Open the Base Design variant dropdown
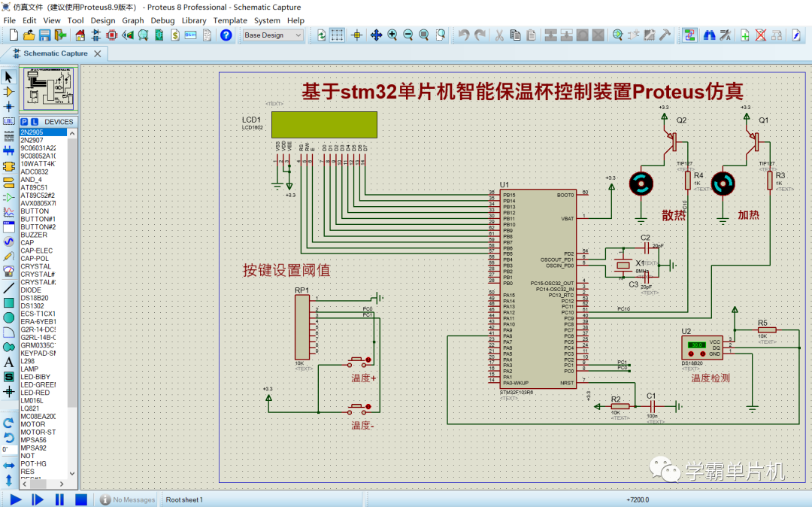Image resolution: width=812 pixels, height=507 pixels. point(273,35)
